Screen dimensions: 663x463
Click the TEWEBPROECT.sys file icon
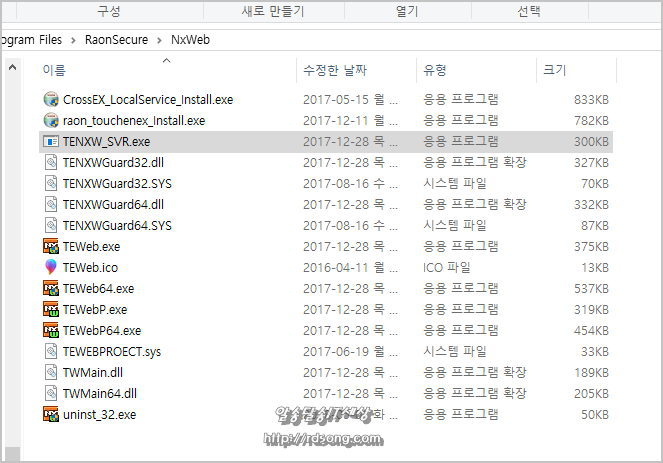52,351
